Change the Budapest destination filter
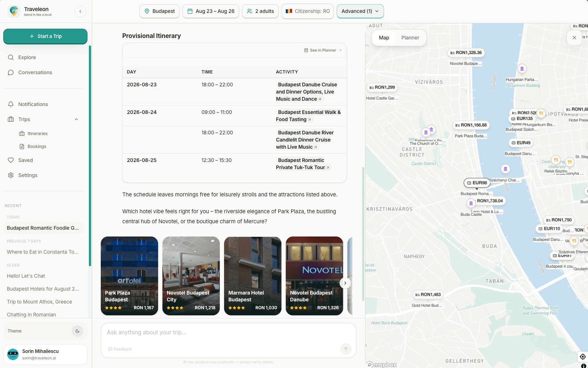 tap(160, 11)
